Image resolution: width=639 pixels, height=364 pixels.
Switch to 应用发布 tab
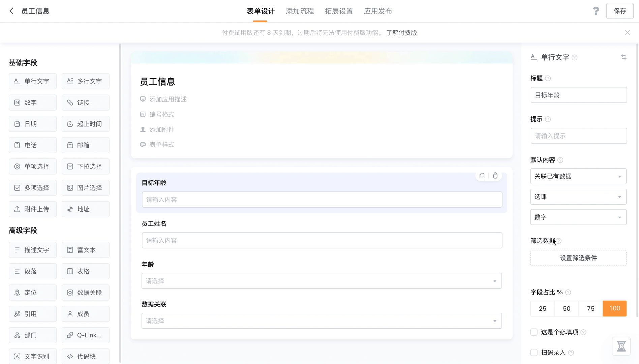tap(378, 11)
